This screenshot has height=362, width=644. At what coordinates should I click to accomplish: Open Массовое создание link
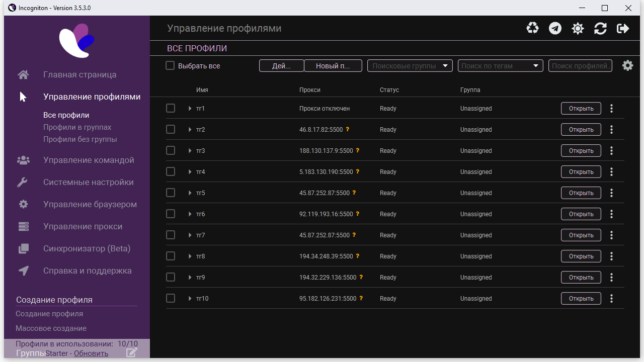(51, 328)
